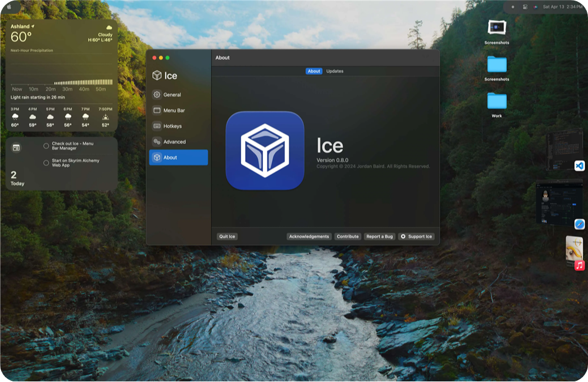Open Acknowledgements

pos(309,237)
